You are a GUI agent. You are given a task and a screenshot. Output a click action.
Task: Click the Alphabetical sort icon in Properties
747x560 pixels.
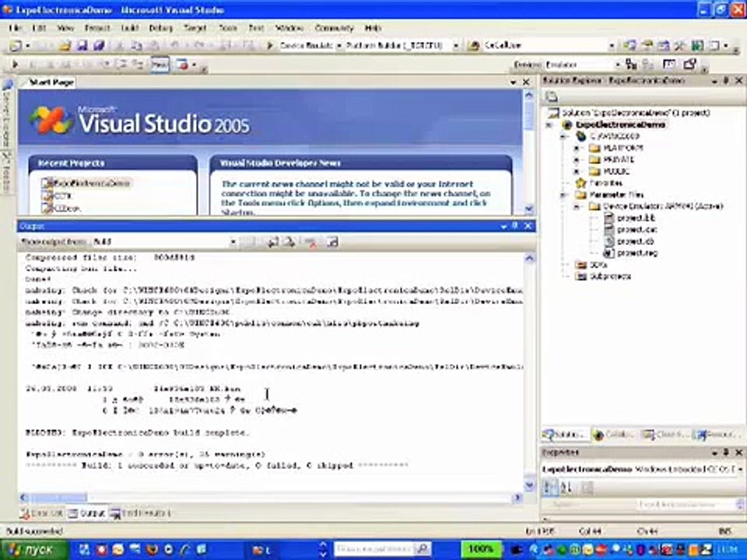click(566, 487)
